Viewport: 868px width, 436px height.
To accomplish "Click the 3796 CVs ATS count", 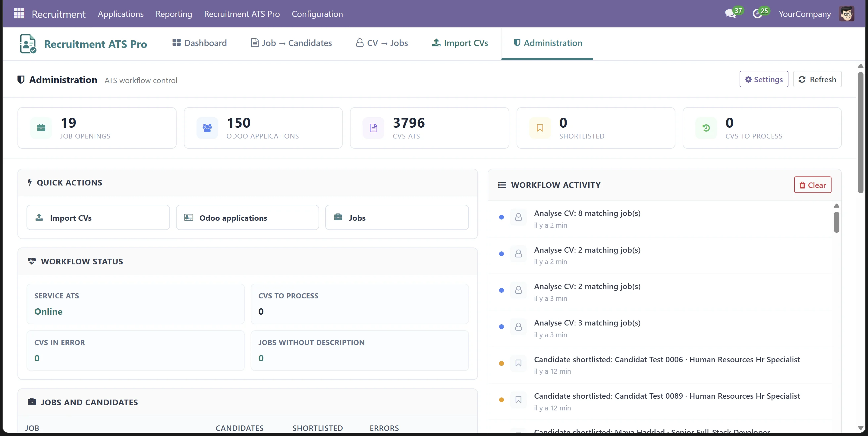I will [x=409, y=123].
